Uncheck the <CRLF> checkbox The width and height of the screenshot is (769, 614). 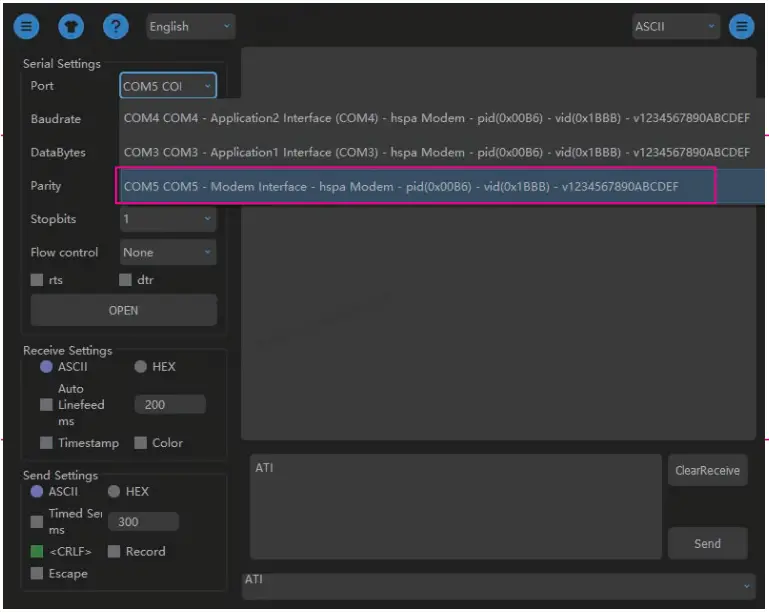37,551
